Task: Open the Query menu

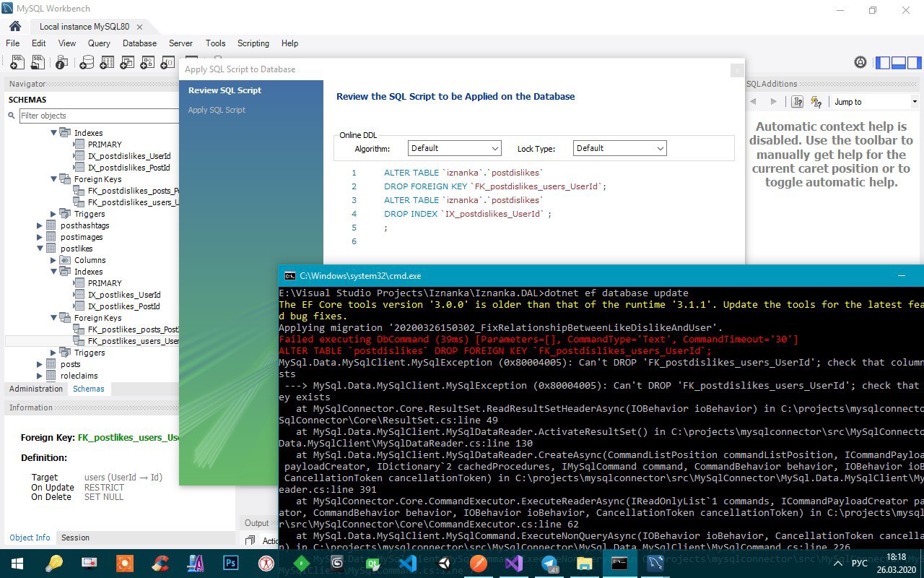Action: (x=99, y=43)
